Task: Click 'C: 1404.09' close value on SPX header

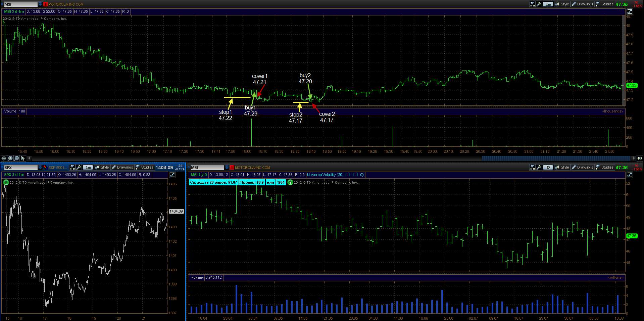Action: click(x=127, y=175)
